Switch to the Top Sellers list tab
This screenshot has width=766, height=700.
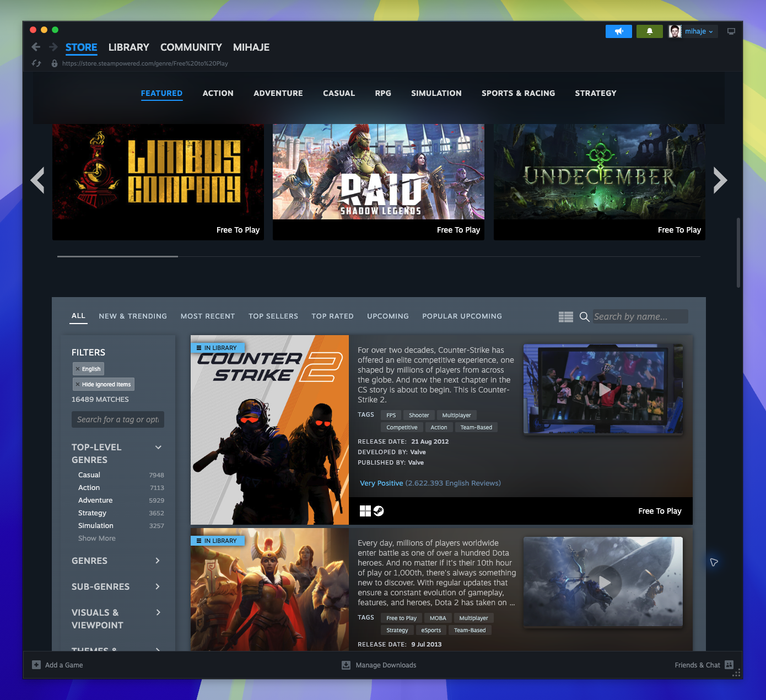click(x=273, y=316)
